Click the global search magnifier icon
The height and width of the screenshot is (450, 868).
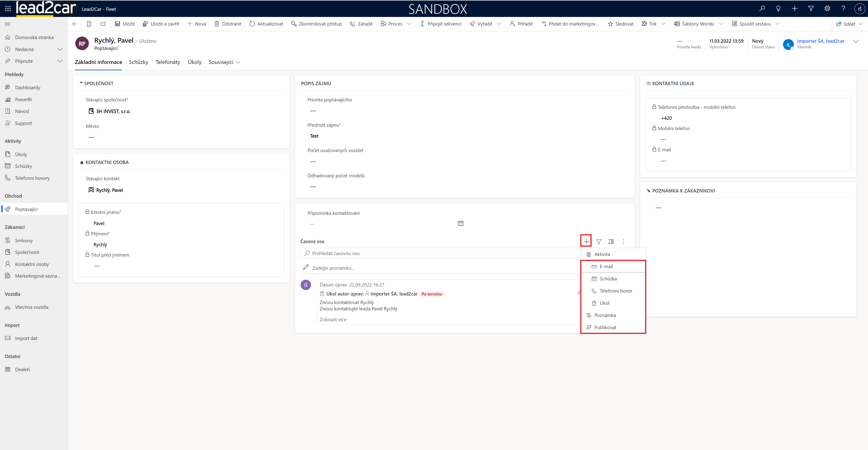(x=762, y=9)
